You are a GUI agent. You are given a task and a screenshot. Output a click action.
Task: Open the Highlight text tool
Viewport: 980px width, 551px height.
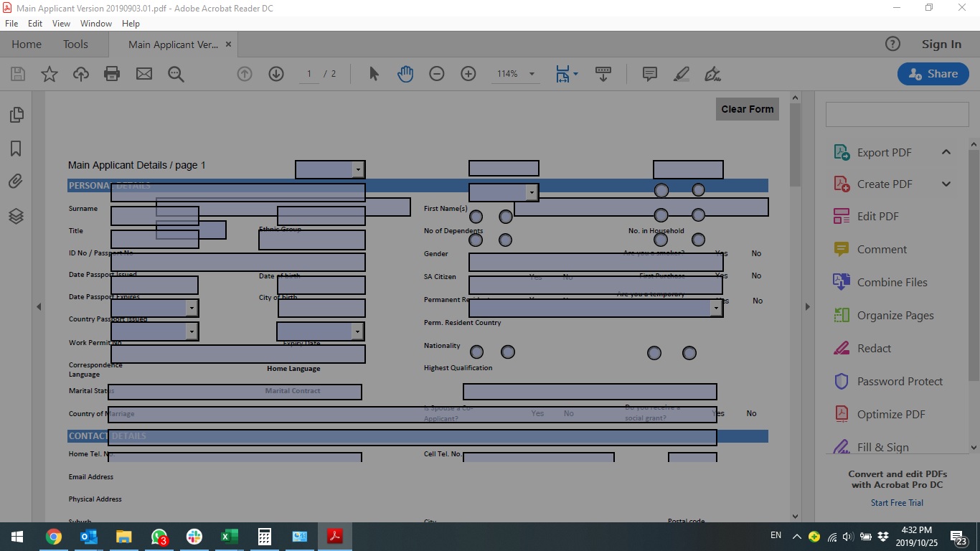tap(681, 74)
